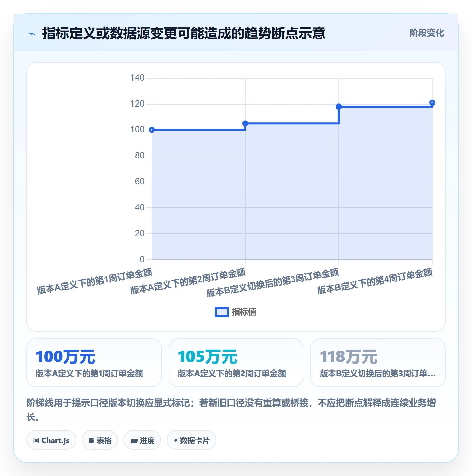
Task: Toggle the 指标值 legend entry
Action: click(x=236, y=312)
